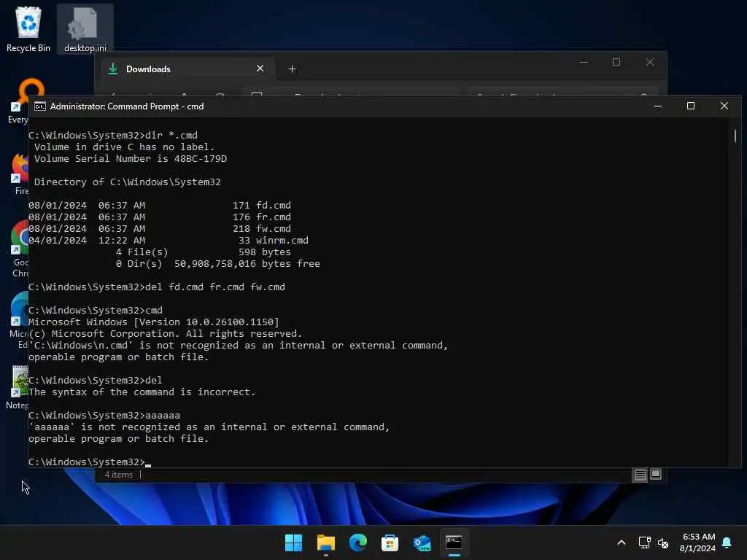Close the Downloads File Explorer window
The image size is (747, 560).
click(650, 62)
